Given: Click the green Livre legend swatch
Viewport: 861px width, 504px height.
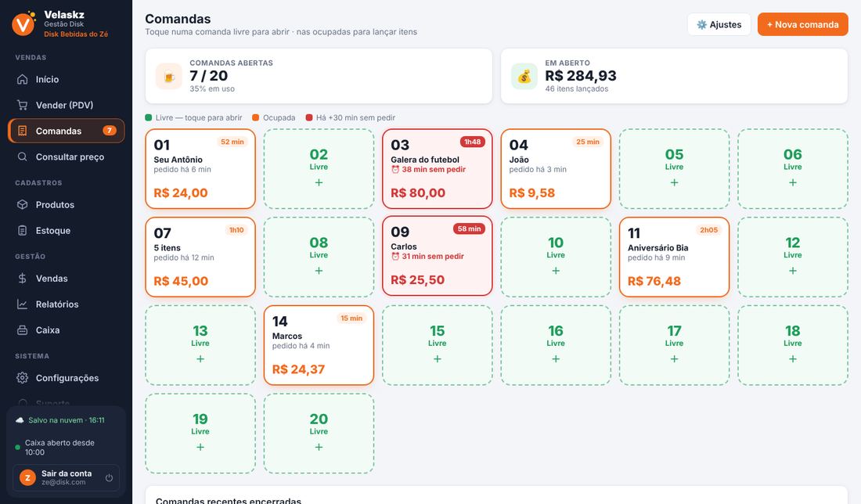Looking at the screenshot, I should [148, 117].
